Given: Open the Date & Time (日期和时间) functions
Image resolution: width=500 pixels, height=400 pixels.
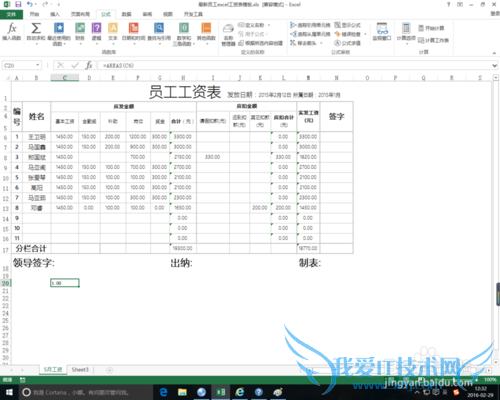Looking at the screenshot, I should coord(133,31).
